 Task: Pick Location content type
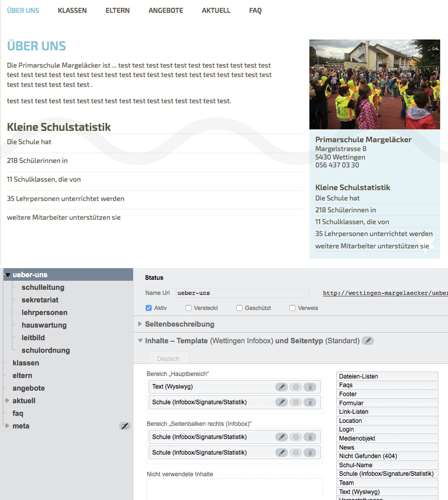pyautogui.click(x=387, y=420)
